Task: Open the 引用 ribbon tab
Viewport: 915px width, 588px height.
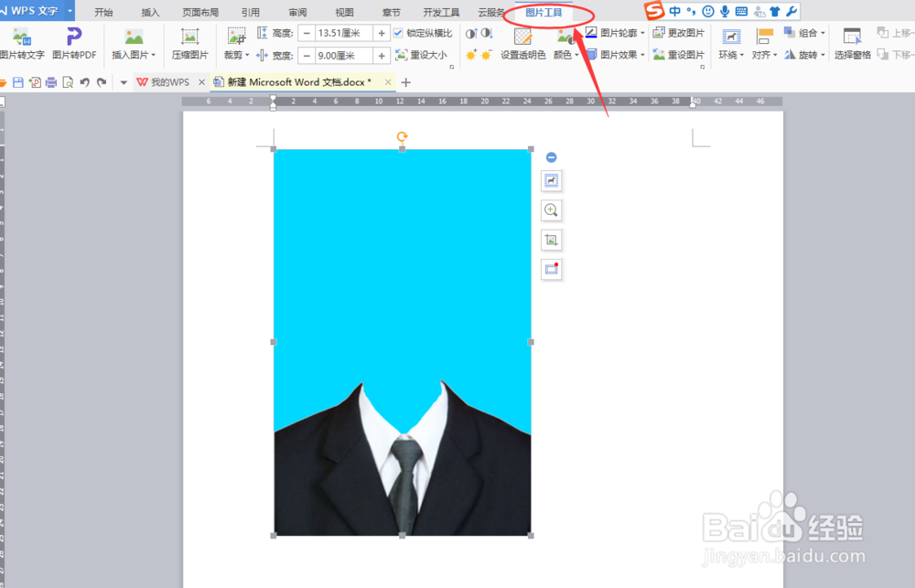Action: pyautogui.click(x=251, y=12)
